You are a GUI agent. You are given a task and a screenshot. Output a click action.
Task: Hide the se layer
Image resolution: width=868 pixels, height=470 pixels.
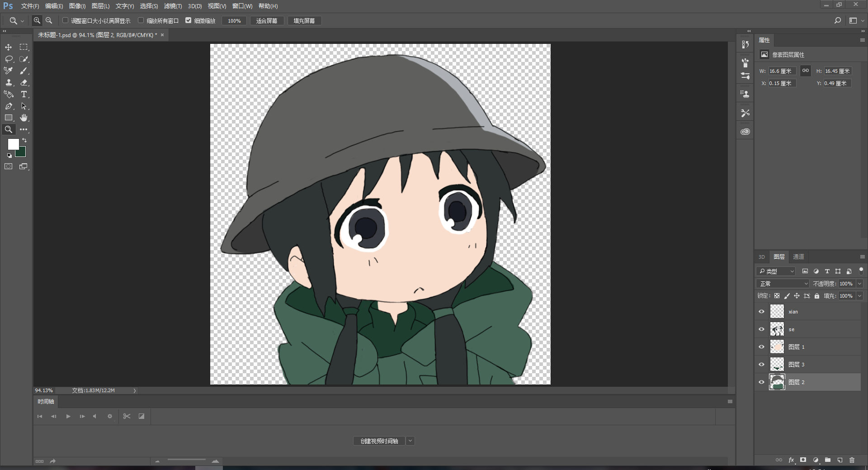(761, 329)
